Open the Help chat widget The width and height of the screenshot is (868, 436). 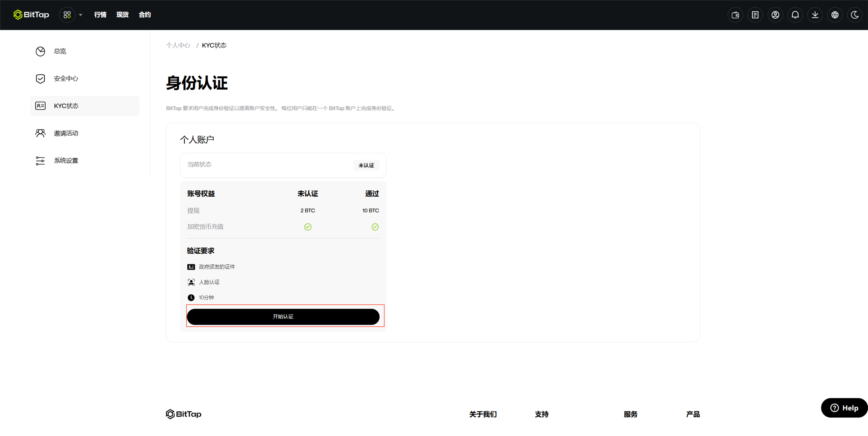click(x=844, y=408)
